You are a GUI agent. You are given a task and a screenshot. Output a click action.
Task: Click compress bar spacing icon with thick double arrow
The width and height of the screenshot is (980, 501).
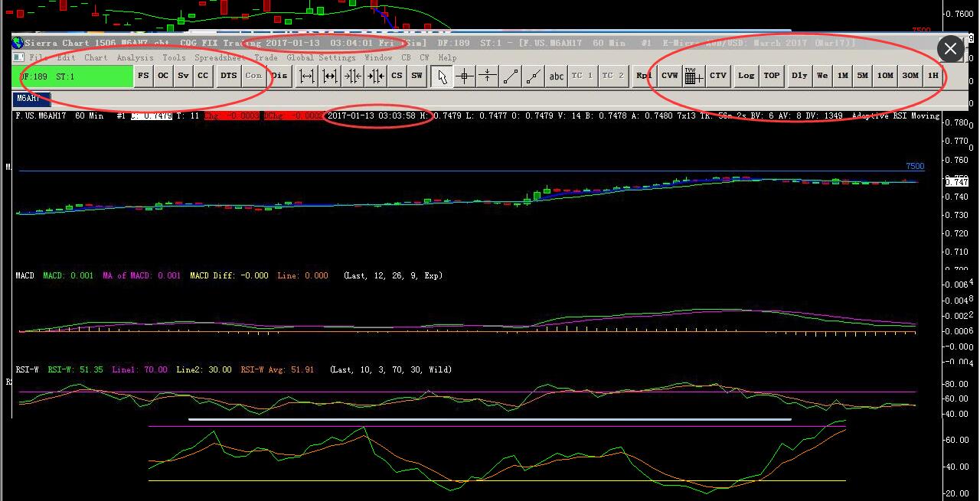pyautogui.click(x=330, y=76)
